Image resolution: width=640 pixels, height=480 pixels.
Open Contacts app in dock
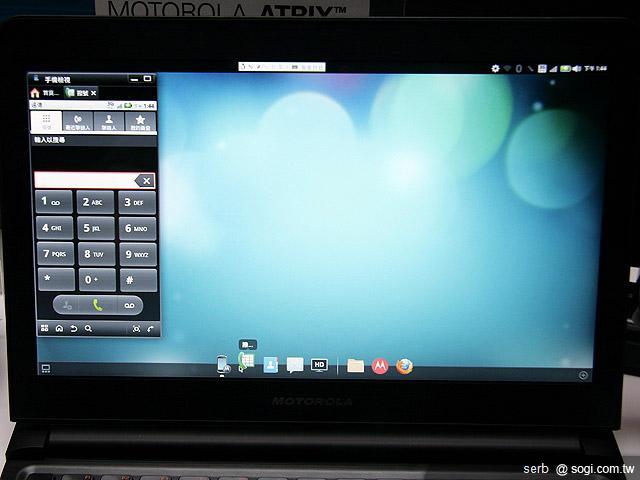point(271,364)
